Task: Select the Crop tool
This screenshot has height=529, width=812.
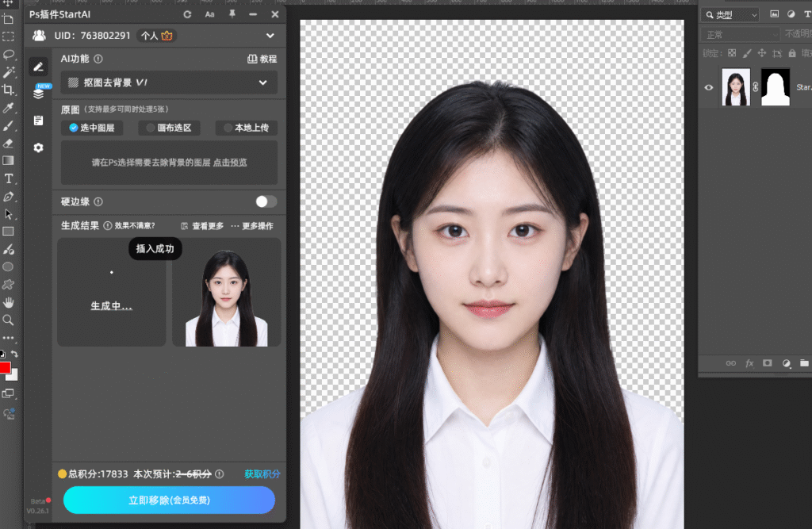Action: (x=8, y=90)
